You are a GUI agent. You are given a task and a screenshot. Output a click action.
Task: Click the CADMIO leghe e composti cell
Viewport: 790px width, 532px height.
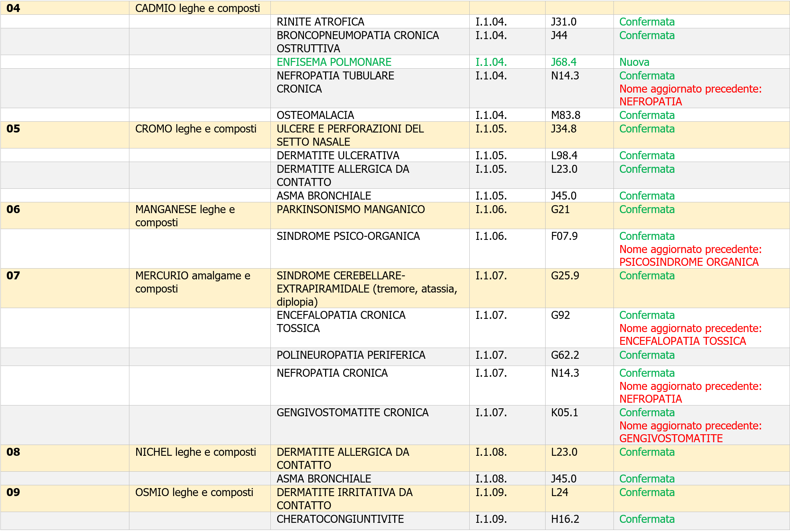tap(197, 8)
